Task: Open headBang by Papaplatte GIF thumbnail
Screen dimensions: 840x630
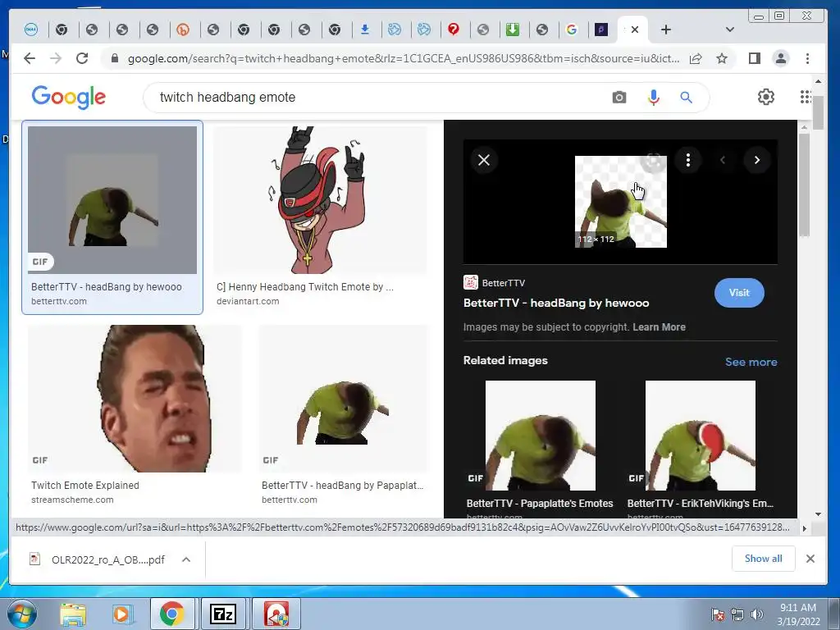Action: tap(344, 399)
